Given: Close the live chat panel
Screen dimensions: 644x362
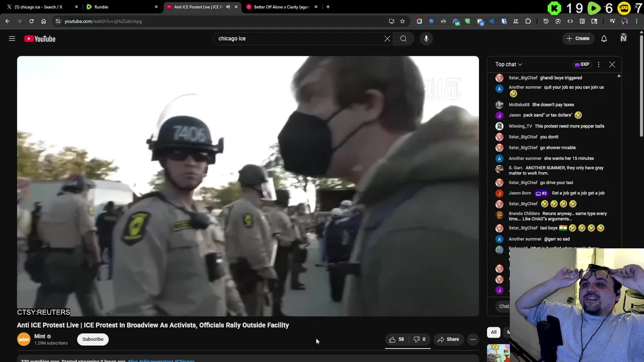Looking at the screenshot, I should pos(612,64).
